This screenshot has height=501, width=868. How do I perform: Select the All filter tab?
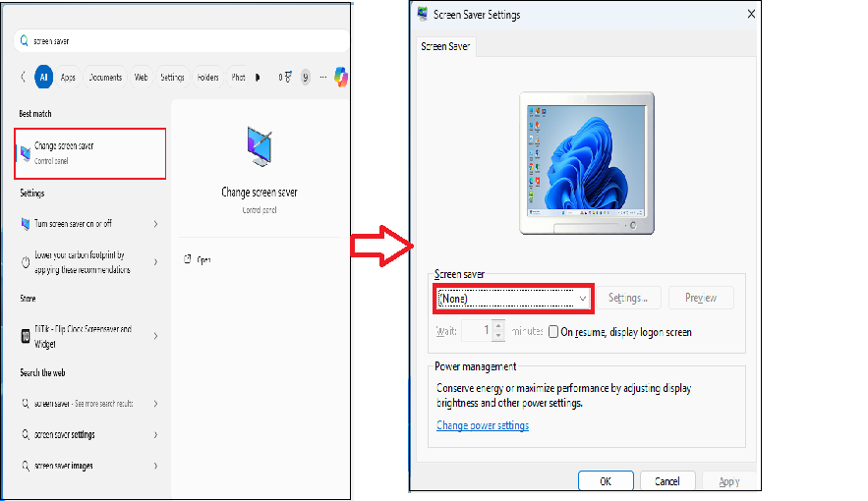click(x=43, y=77)
